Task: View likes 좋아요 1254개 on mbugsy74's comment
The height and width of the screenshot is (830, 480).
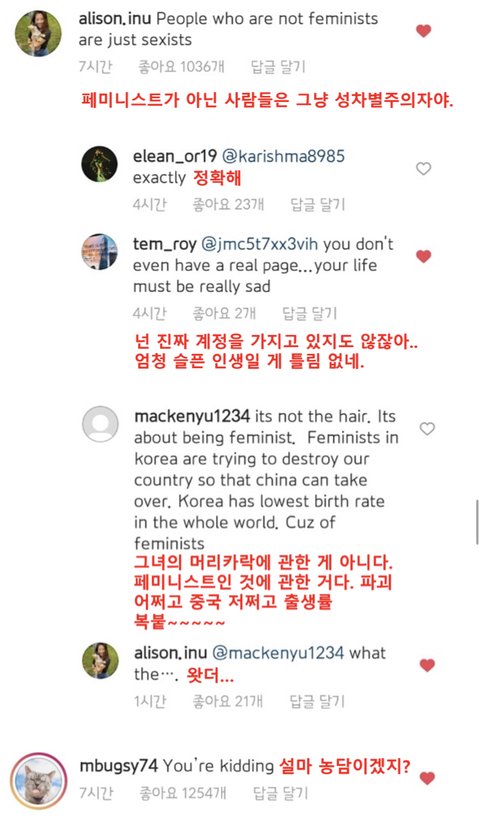Action: pos(183,793)
